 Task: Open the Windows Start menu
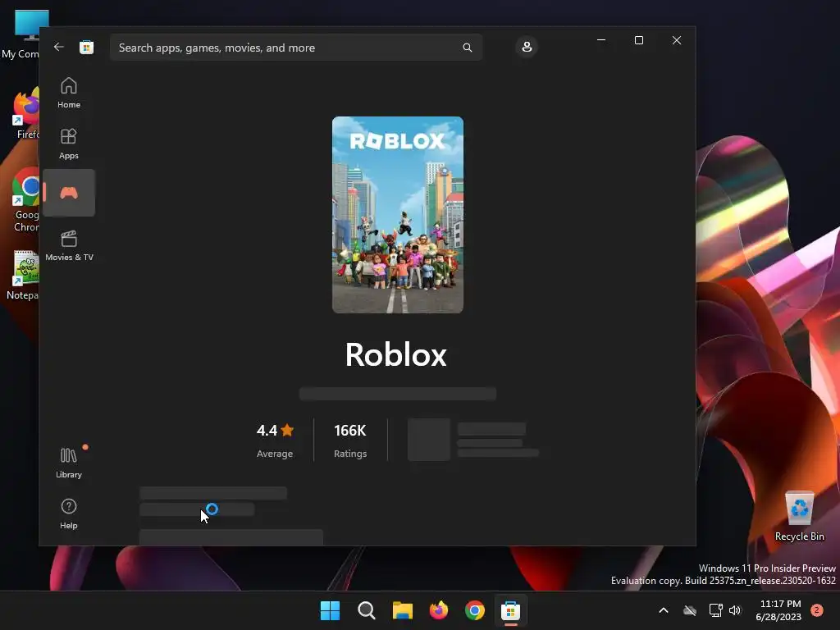(330, 610)
